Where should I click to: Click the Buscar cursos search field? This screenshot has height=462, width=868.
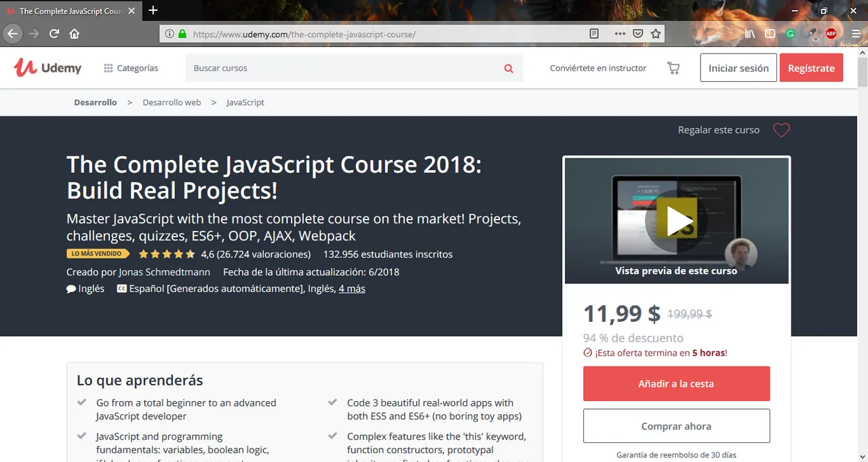point(342,68)
